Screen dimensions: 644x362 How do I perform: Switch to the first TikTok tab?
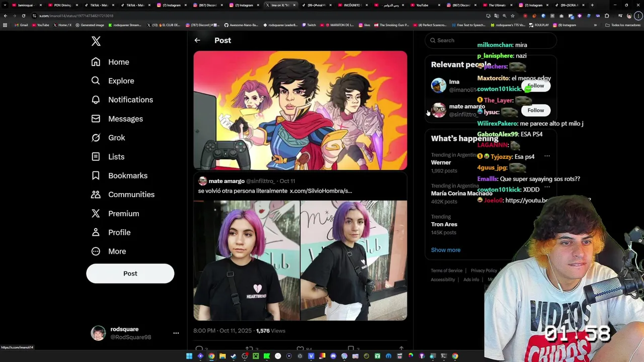click(x=99, y=5)
